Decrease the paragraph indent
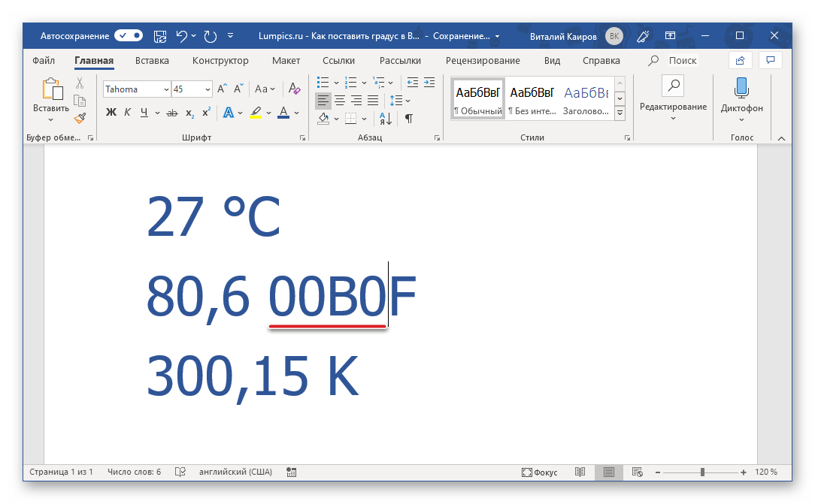This screenshot has height=504, width=815. click(x=413, y=83)
